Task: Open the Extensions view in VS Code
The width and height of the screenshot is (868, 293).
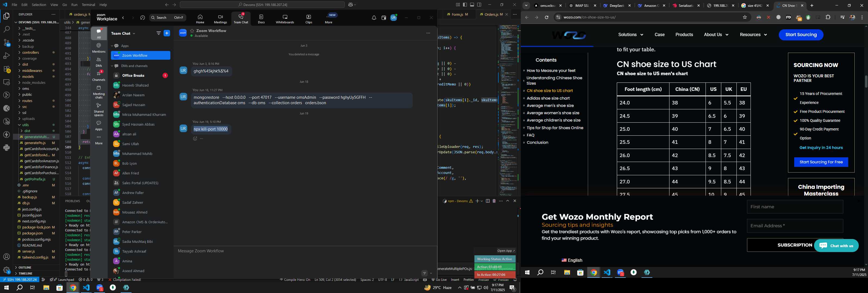Action: pos(7,69)
